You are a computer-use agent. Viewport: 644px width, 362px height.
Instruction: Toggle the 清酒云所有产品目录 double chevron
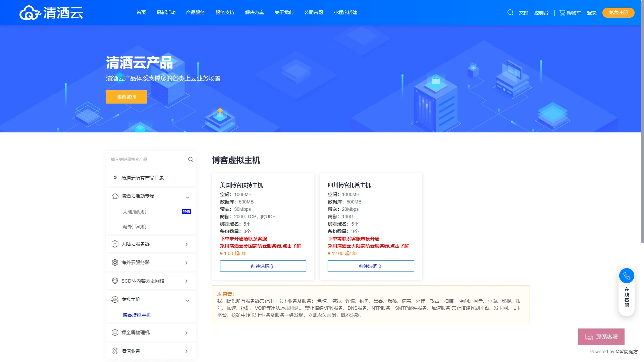point(115,178)
